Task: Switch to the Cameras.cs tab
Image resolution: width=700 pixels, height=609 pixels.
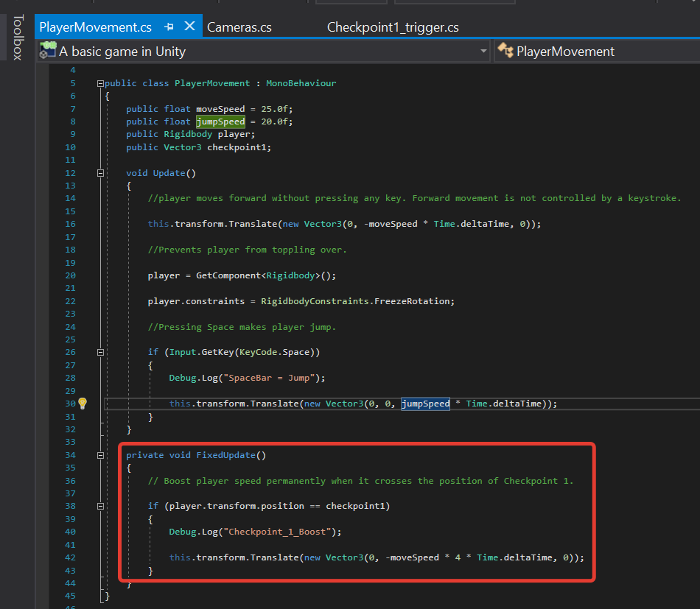Action: (x=239, y=27)
